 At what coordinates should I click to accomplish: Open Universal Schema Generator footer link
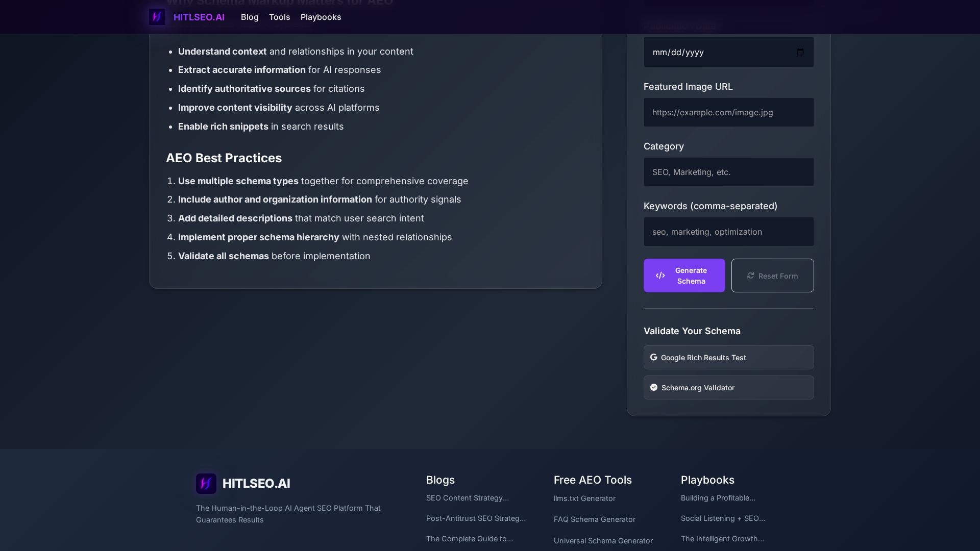(x=603, y=541)
